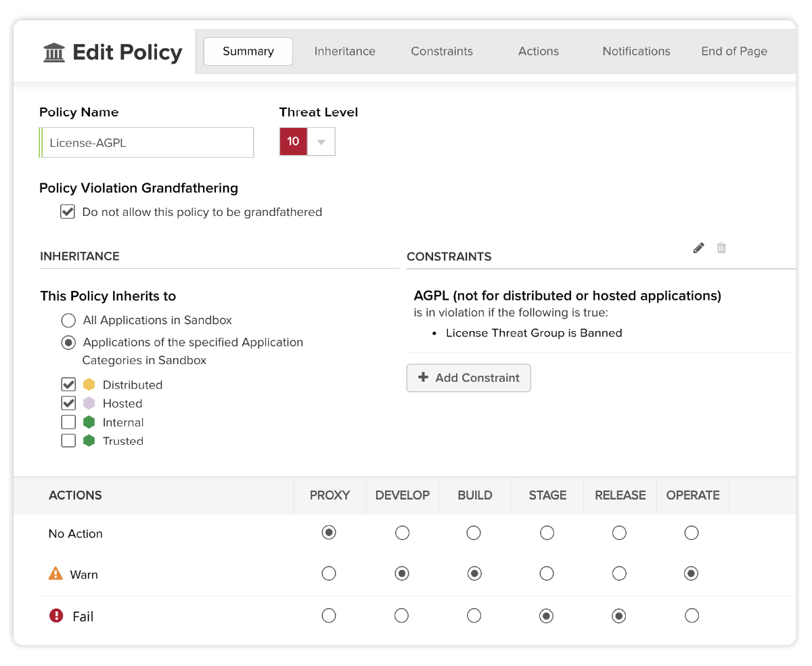Uncheck the grandfathering policy checkbox
Viewport: 812px width, 666px height.
68,212
